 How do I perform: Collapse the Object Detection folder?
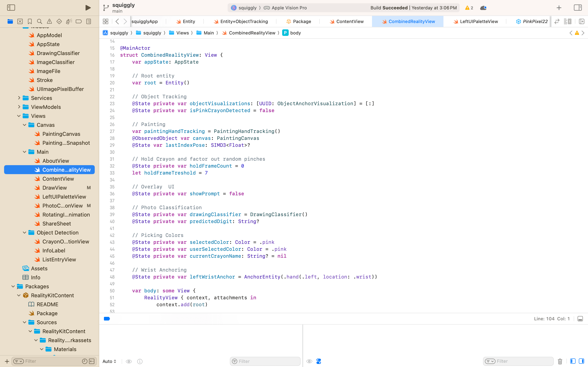[x=24, y=232]
